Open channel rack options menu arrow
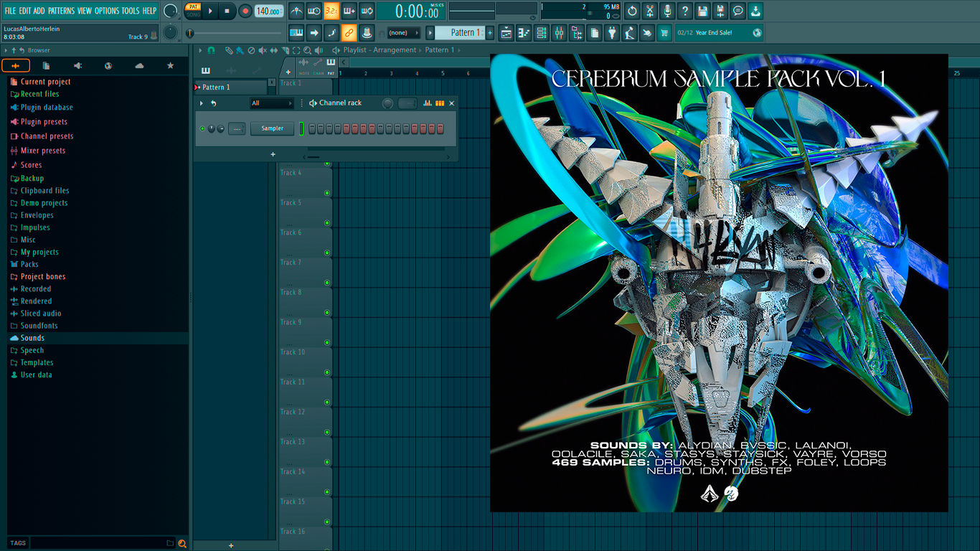 click(x=202, y=103)
